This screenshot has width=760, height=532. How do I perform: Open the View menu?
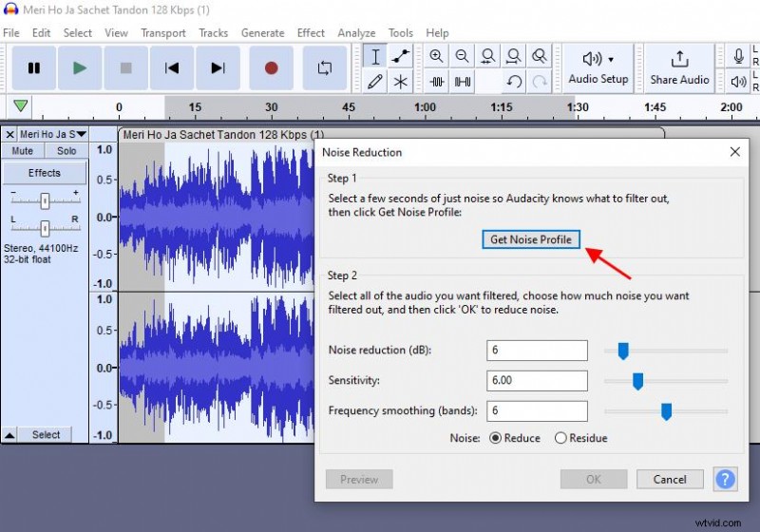coord(116,33)
